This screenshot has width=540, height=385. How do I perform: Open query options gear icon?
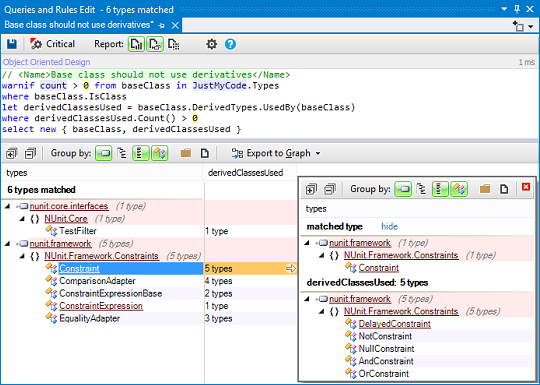click(211, 44)
